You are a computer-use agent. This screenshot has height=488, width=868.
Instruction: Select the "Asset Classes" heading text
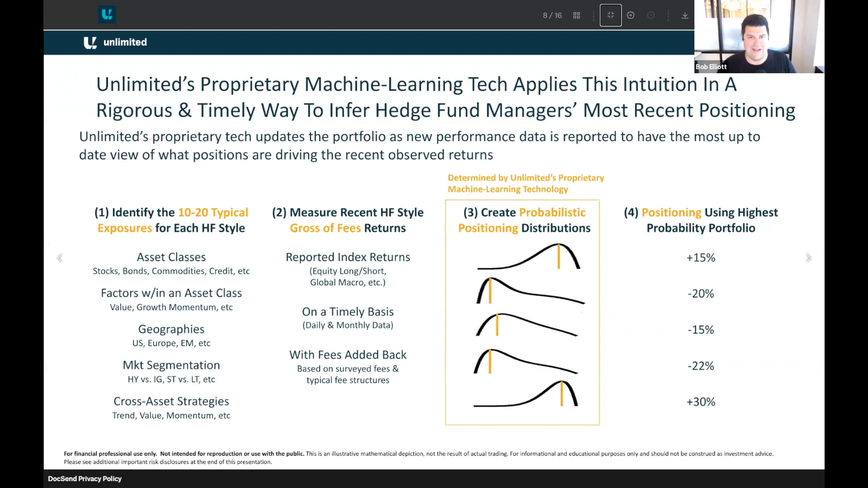(171, 257)
